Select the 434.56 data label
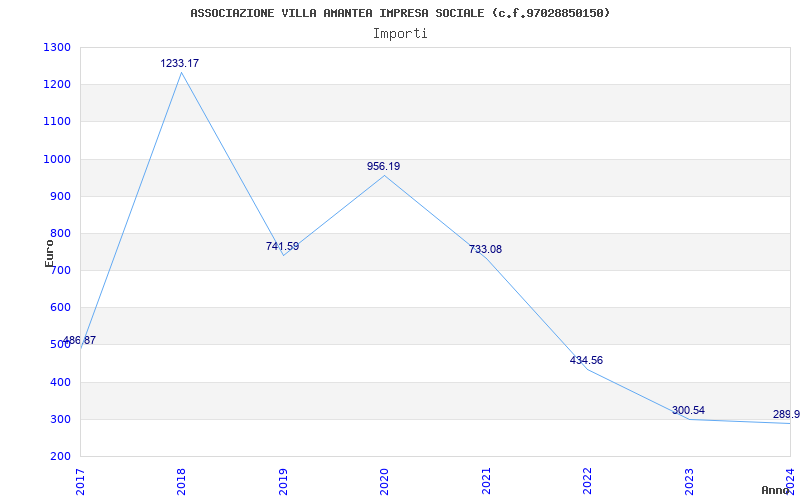Viewport: 800px width, 500px height. pyautogui.click(x=586, y=360)
